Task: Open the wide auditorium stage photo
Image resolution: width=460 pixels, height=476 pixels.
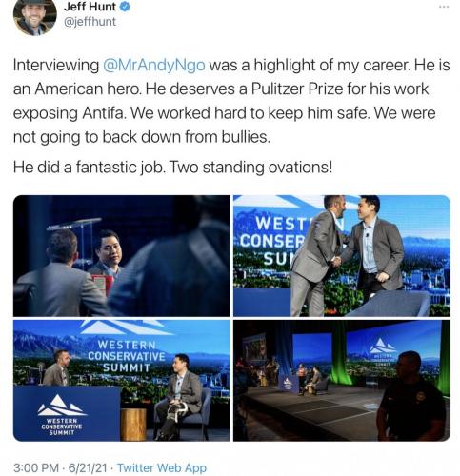Action: pyautogui.click(x=342, y=381)
